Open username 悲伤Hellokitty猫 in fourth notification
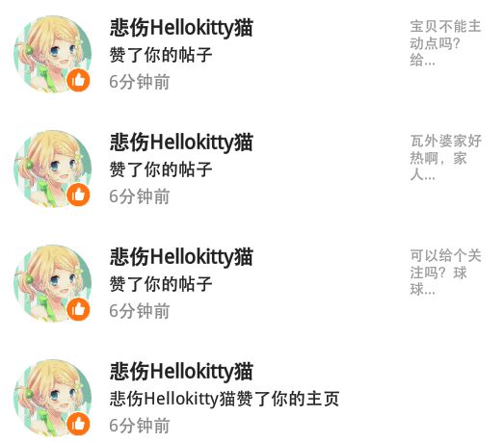The height and width of the screenshot is (443, 504). [181, 372]
